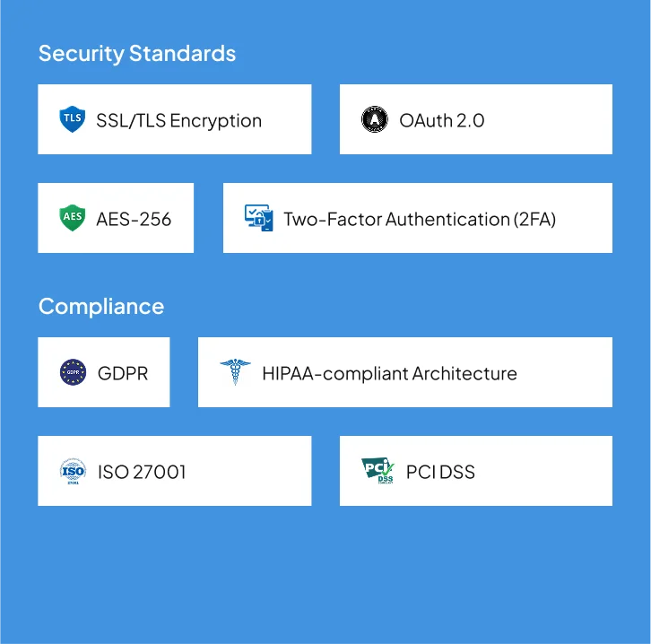Image resolution: width=651 pixels, height=644 pixels.
Task: Select the HIPAA caduceus icon
Action: tap(235, 372)
